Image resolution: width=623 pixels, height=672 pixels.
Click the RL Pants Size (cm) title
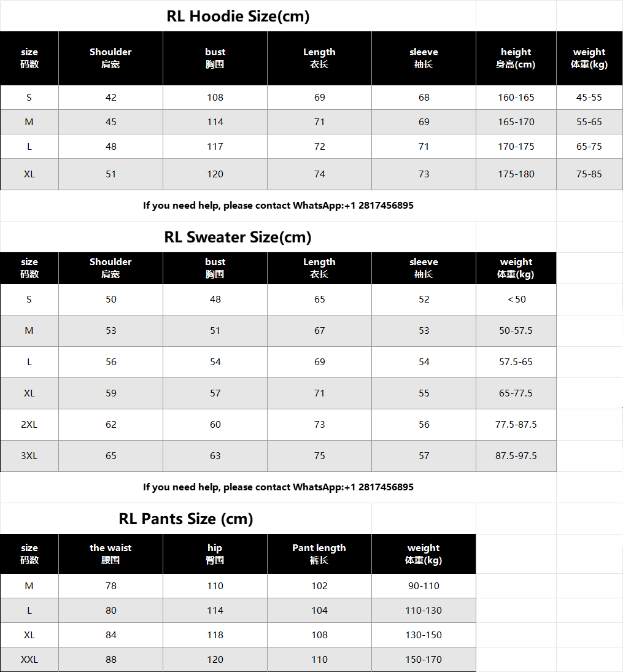click(186, 519)
